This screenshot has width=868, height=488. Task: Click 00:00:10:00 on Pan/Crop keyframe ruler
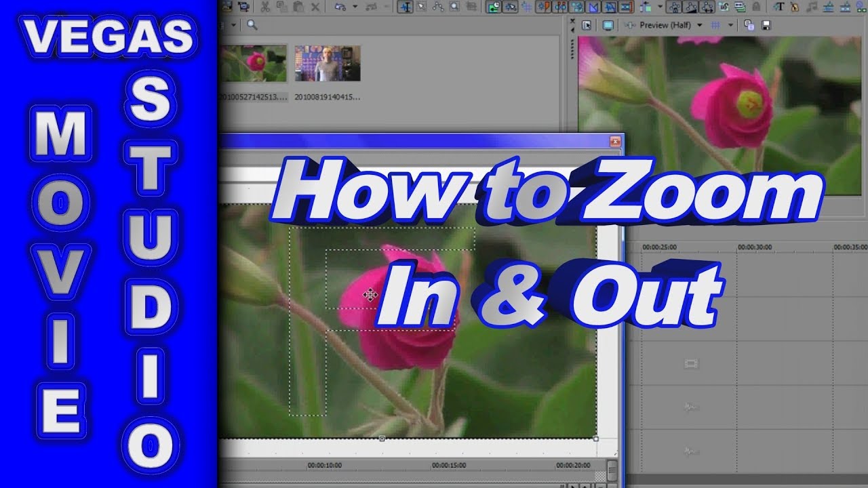pos(324,466)
